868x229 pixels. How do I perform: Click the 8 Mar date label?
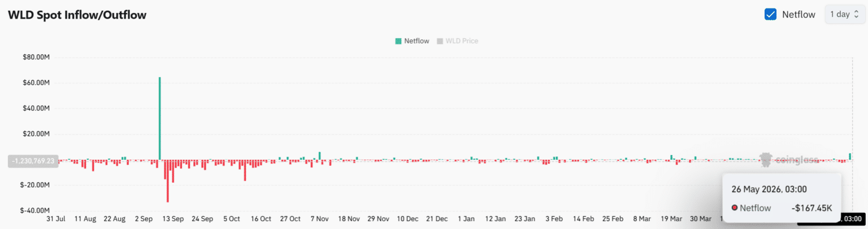coord(642,219)
